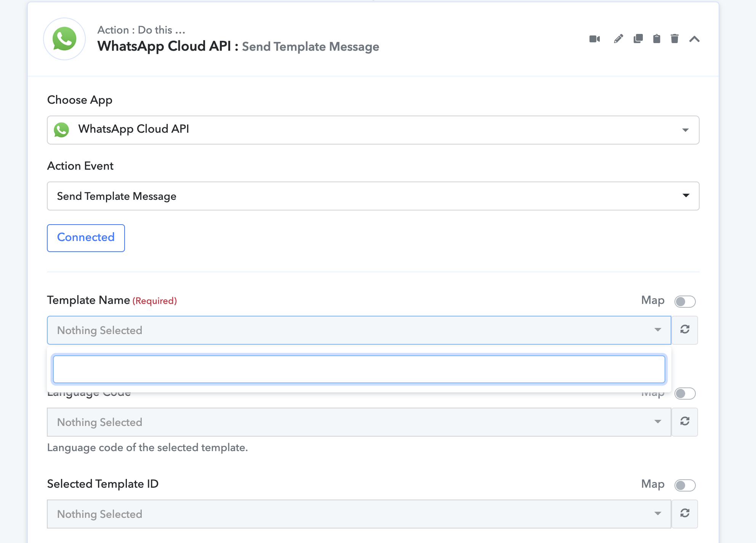This screenshot has width=756, height=543.
Task: Click the 'Send Template Message' header title
Action: 311,47
